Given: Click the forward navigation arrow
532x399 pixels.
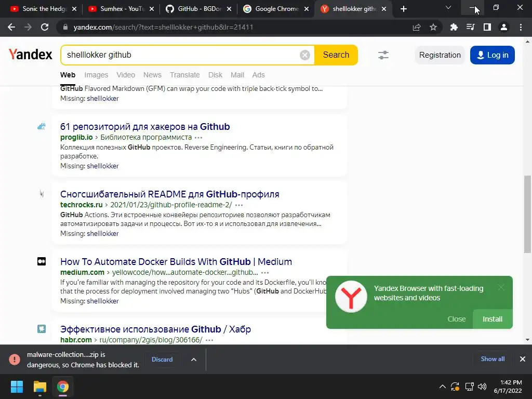Looking at the screenshot, I should 28,27.
